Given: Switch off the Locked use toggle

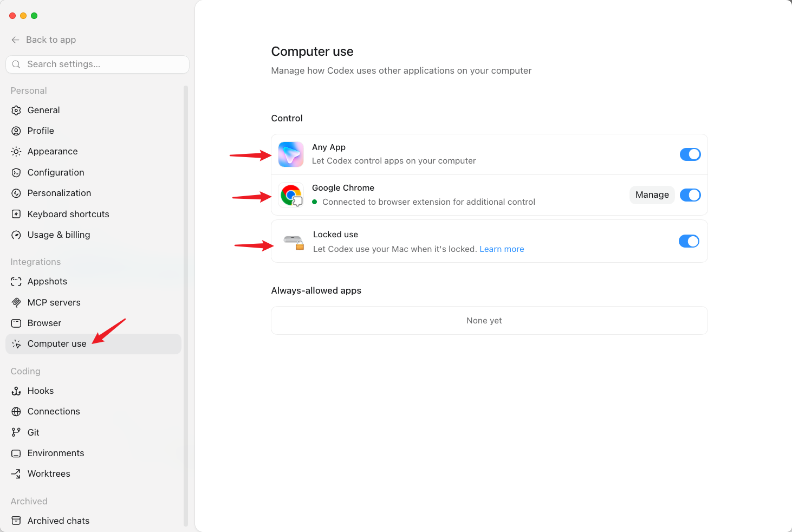Looking at the screenshot, I should click(x=689, y=241).
